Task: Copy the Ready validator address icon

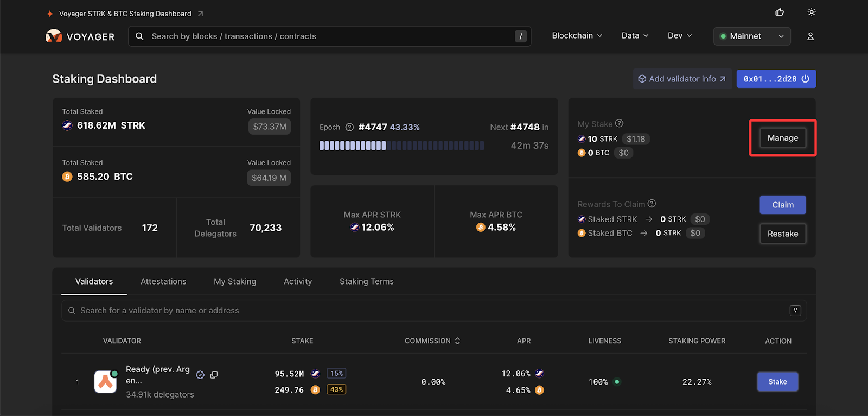Action: [214, 375]
